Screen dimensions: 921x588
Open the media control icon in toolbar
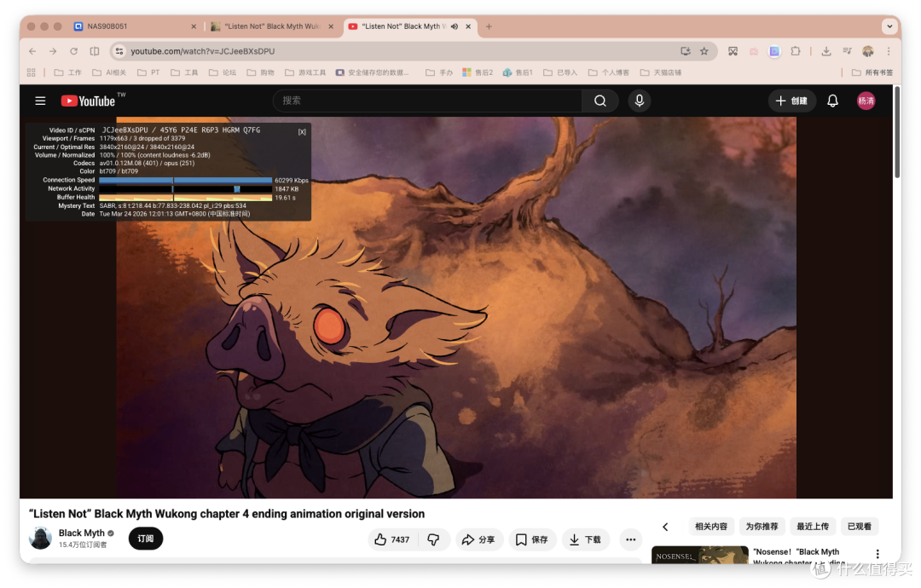click(847, 52)
